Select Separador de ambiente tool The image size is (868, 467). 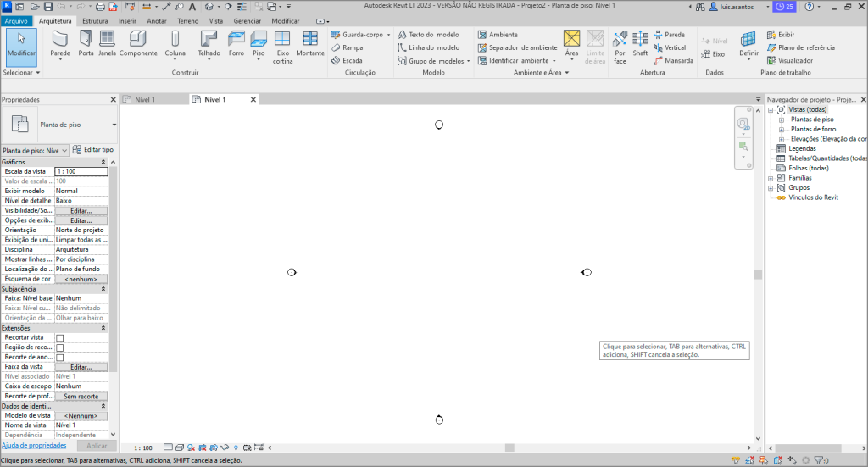[518, 47]
